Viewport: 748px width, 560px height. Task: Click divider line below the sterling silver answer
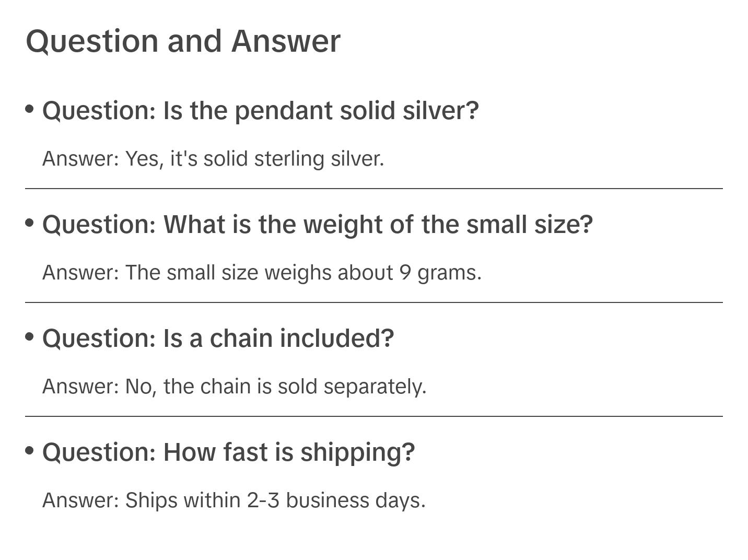pyautogui.click(x=373, y=189)
